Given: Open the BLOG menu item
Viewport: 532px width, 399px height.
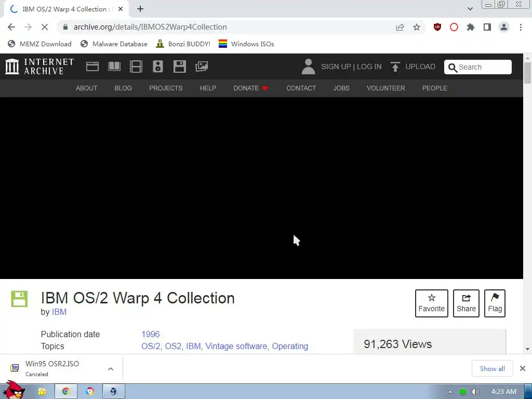Looking at the screenshot, I should coord(123,88).
